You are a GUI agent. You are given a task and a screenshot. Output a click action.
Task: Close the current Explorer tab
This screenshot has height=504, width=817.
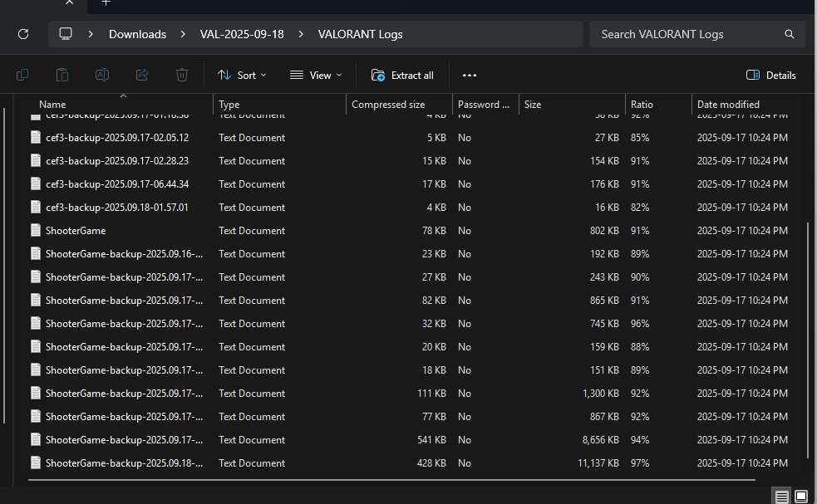click(69, 2)
